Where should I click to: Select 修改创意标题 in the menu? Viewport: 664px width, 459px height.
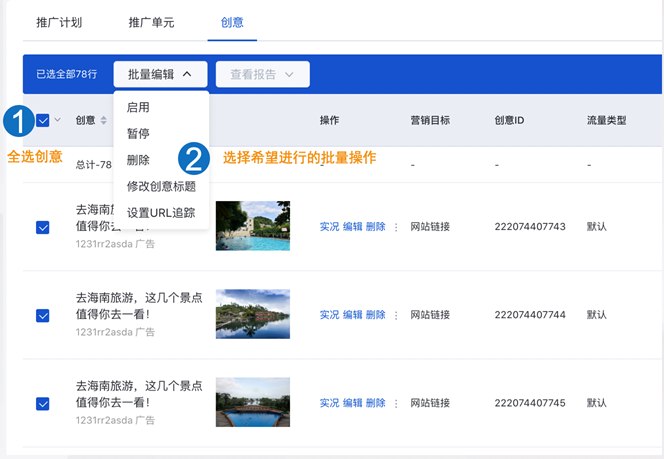coord(161,186)
